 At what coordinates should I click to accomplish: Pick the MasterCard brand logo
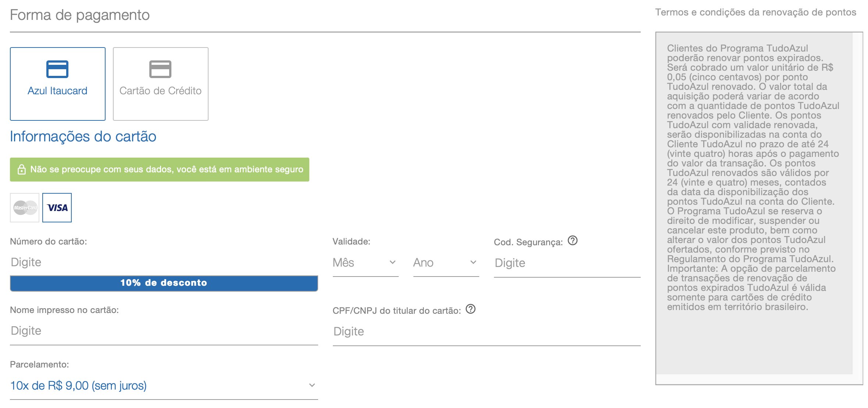pos(25,208)
